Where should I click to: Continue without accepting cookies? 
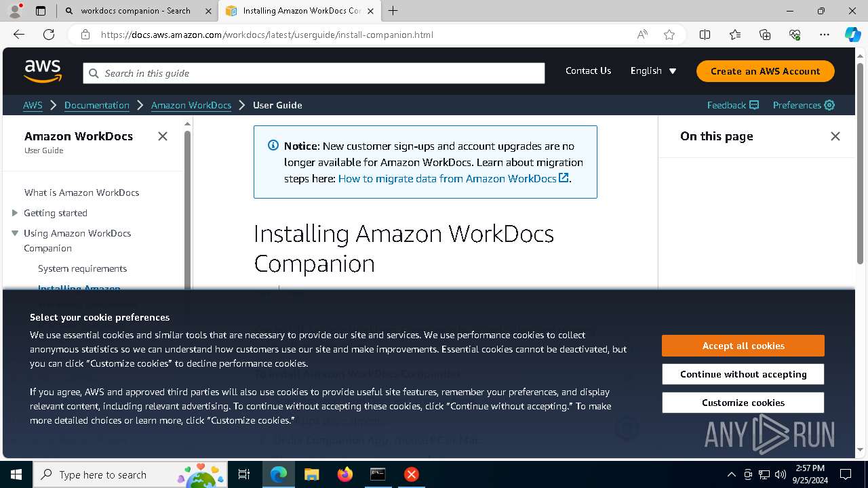[743, 374]
